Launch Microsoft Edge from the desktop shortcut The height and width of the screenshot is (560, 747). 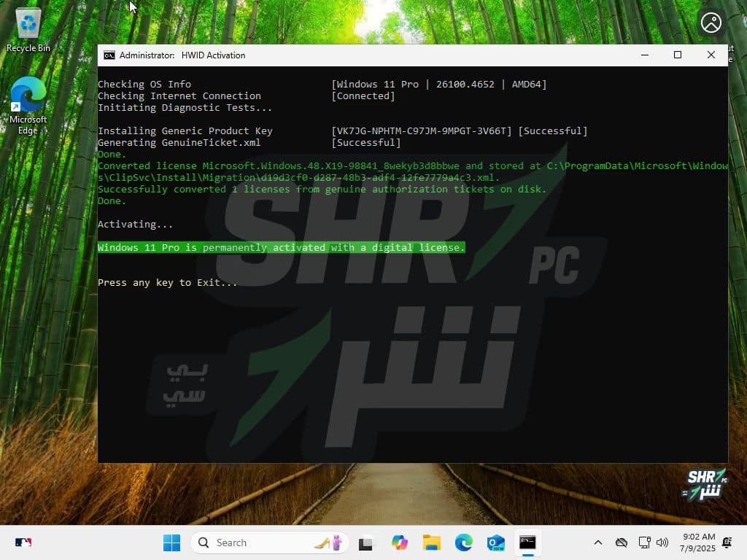(x=28, y=106)
